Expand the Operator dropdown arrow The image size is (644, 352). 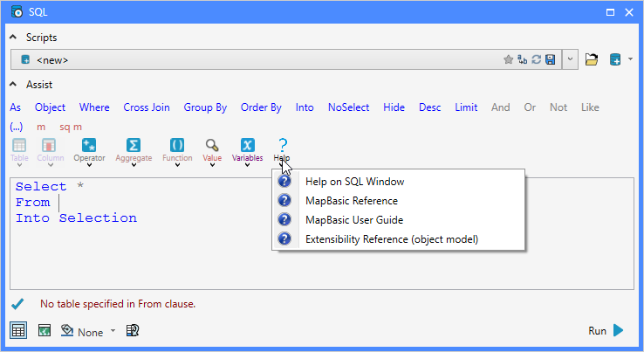pos(89,165)
